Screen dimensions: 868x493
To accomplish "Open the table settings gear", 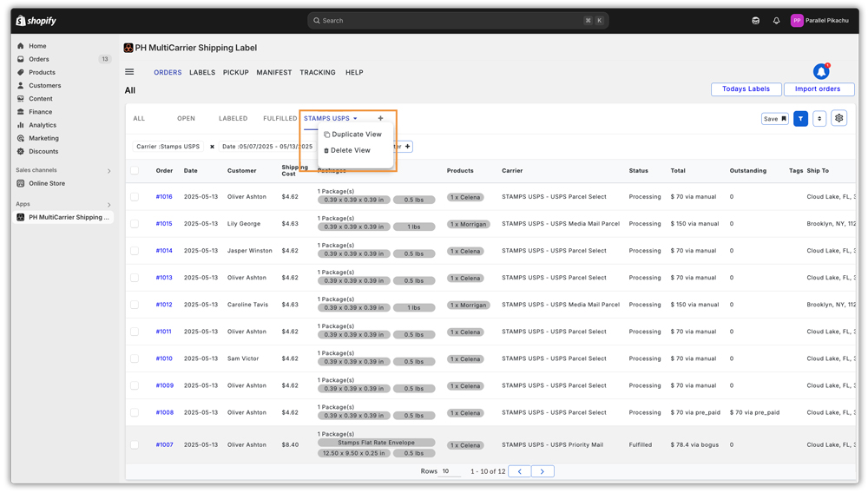I will click(839, 118).
